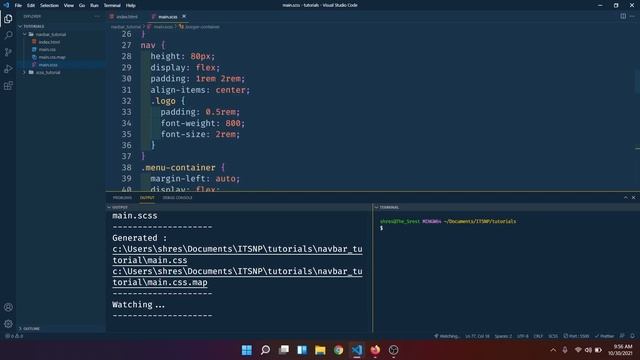640x360 pixels.
Task: Open the Run and Debug view
Action: coord(8,69)
